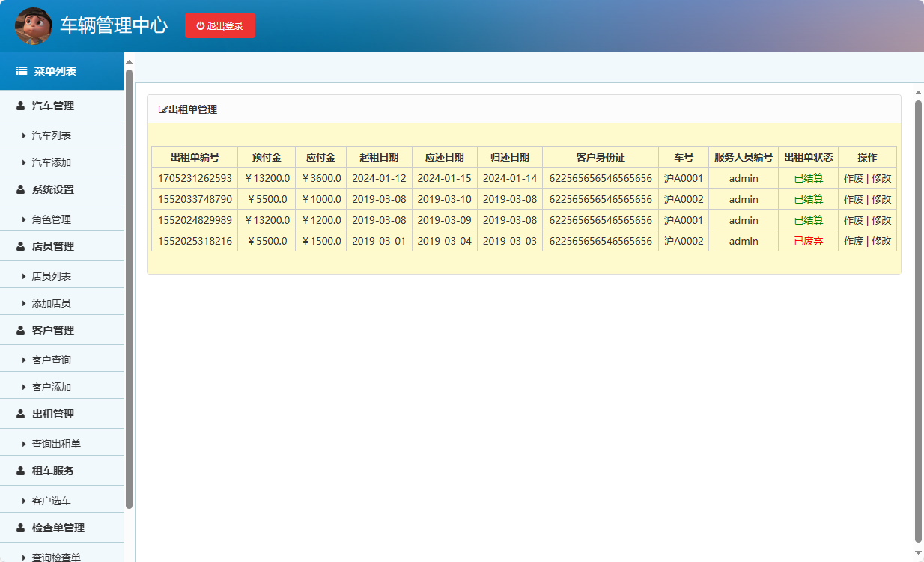Click the person icon beside 客户管理
Screen dimensions: 924x562
click(21, 330)
